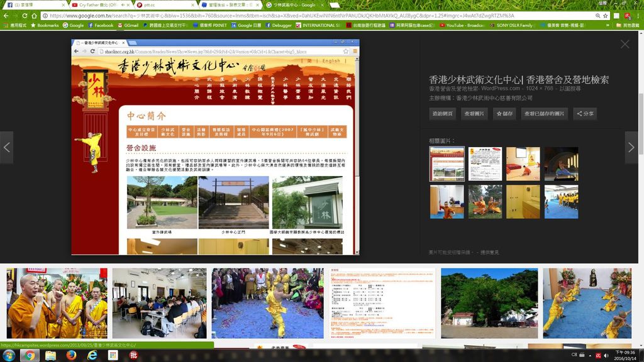
Task: Open the image title 香港少林武術文化中心 link
Action: coord(519,80)
